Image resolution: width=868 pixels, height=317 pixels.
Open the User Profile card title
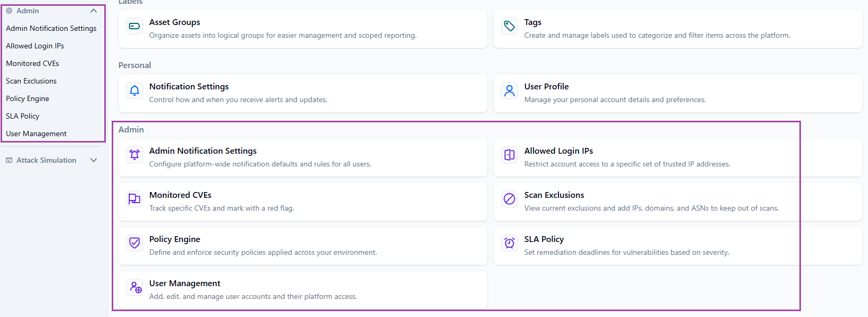pyautogui.click(x=546, y=87)
